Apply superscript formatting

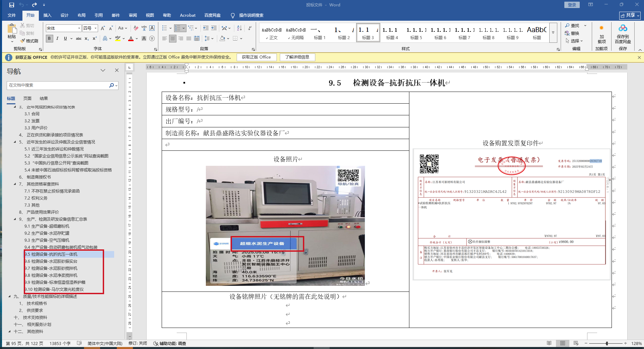coord(95,38)
